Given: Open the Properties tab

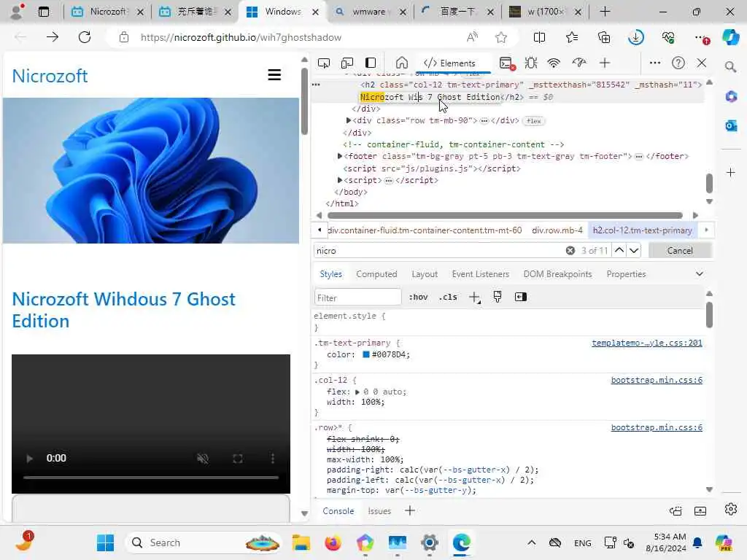Looking at the screenshot, I should (x=626, y=274).
